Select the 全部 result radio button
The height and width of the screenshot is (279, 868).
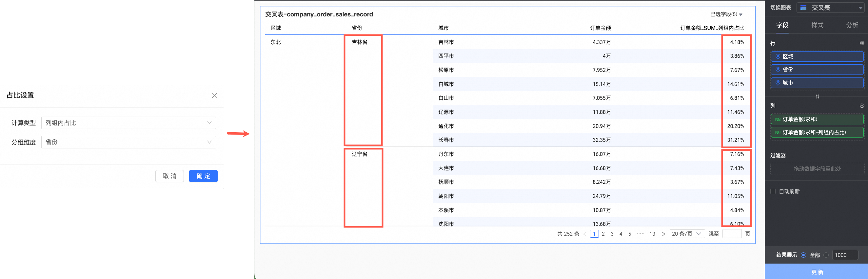(x=803, y=255)
